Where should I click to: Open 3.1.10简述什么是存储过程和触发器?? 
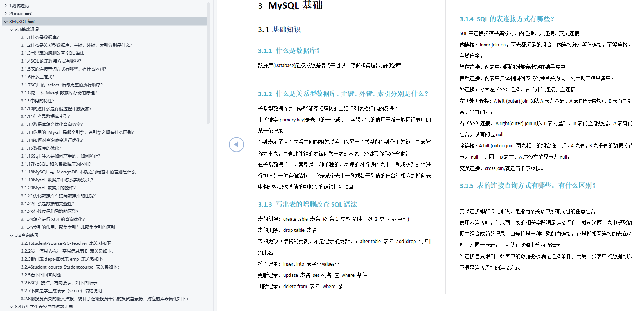coord(56,108)
